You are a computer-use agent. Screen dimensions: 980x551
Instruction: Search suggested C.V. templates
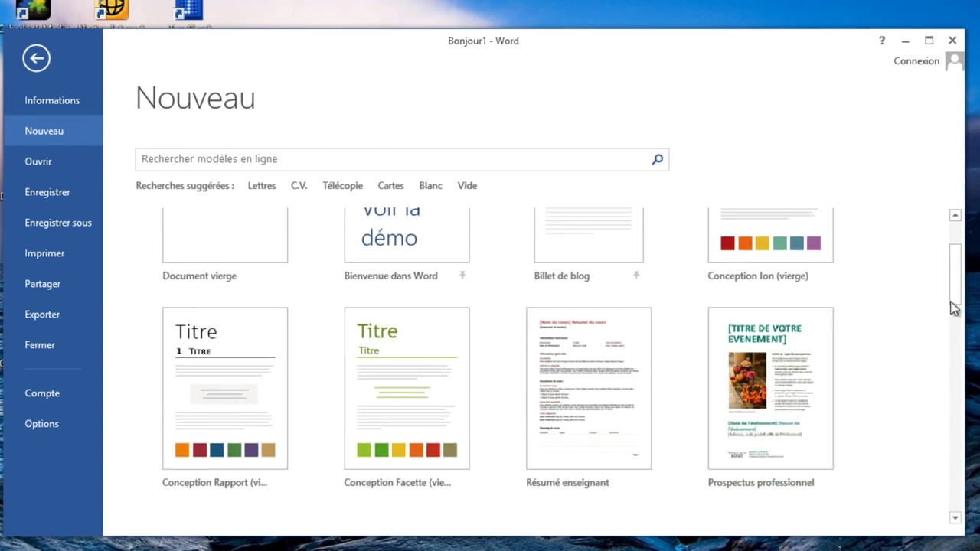tap(299, 186)
